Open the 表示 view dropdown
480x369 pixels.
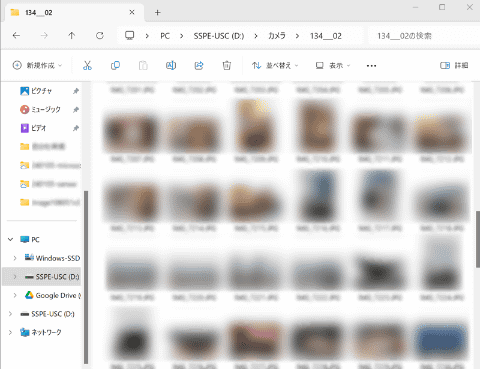(x=333, y=65)
